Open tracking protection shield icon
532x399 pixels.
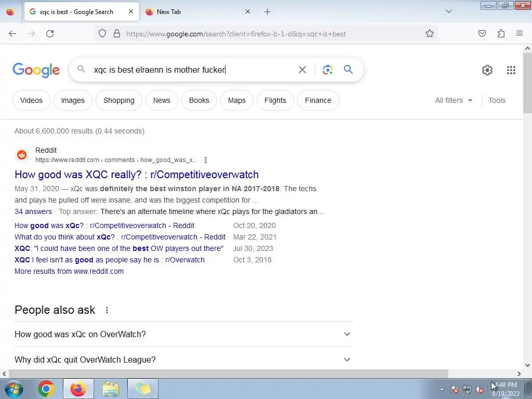(x=102, y=34)
